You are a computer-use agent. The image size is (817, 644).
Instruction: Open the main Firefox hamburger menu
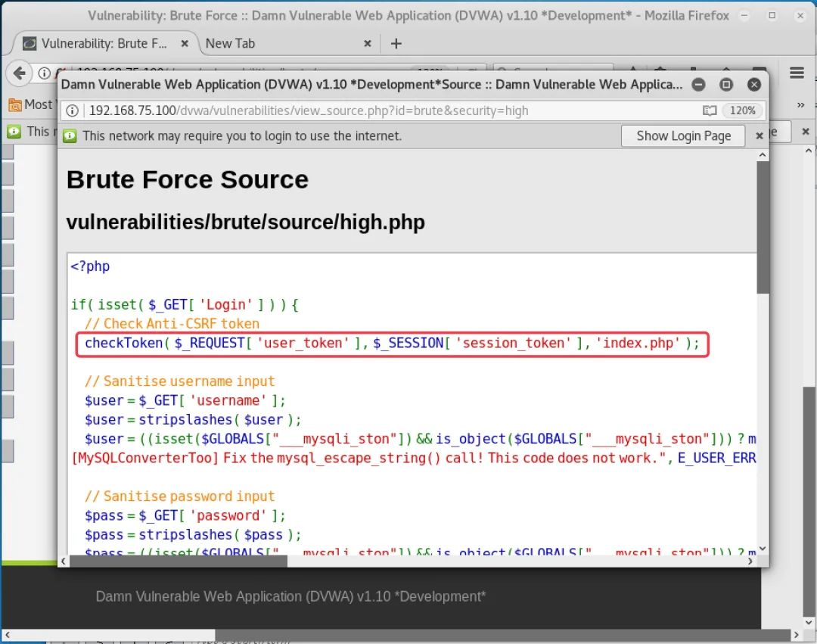[x=797, y=73]
